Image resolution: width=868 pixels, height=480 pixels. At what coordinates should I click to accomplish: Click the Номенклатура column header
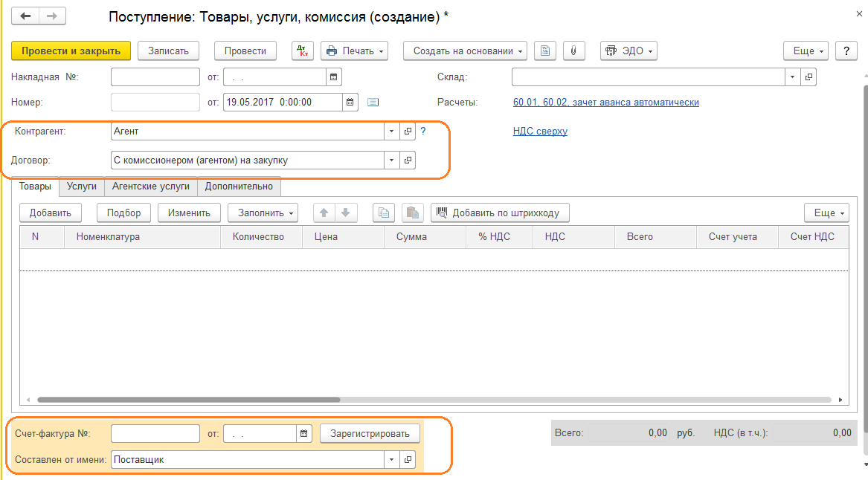tap(143, 237)
